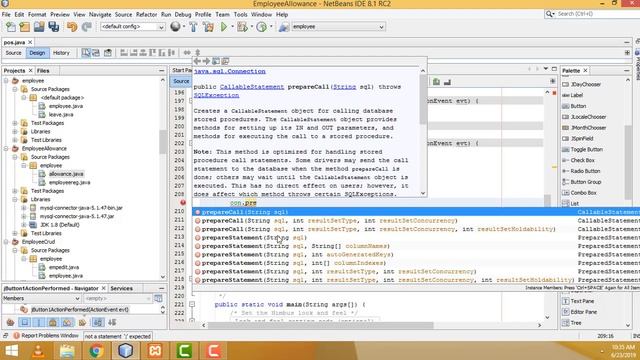Expand mysql-connector-java-5.1.47-bin.jar node
The width and height of the screenshot is (640, 360).
[x=24, y=208]
